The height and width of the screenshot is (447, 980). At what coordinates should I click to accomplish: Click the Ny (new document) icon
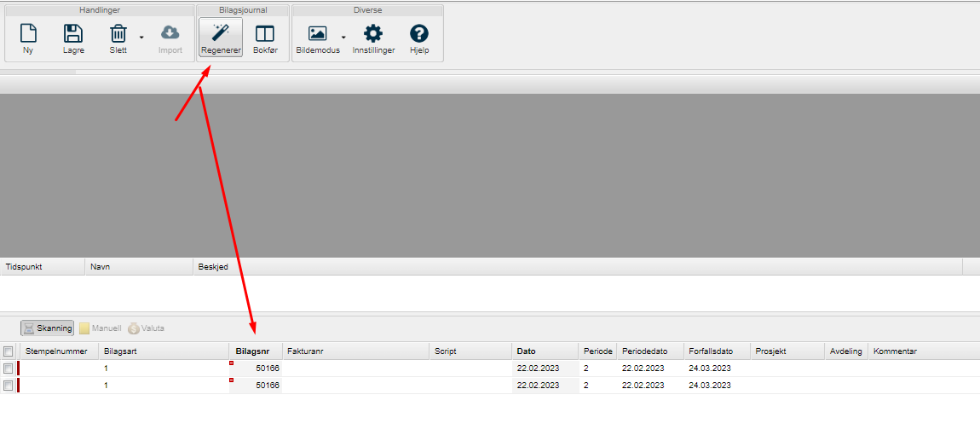coord(28,34)
